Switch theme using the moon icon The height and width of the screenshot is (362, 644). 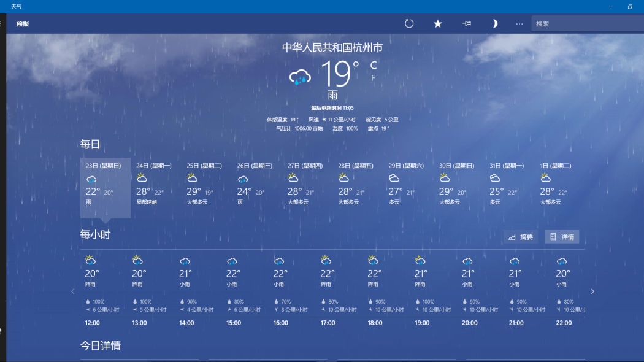click(x=495, y=23)
